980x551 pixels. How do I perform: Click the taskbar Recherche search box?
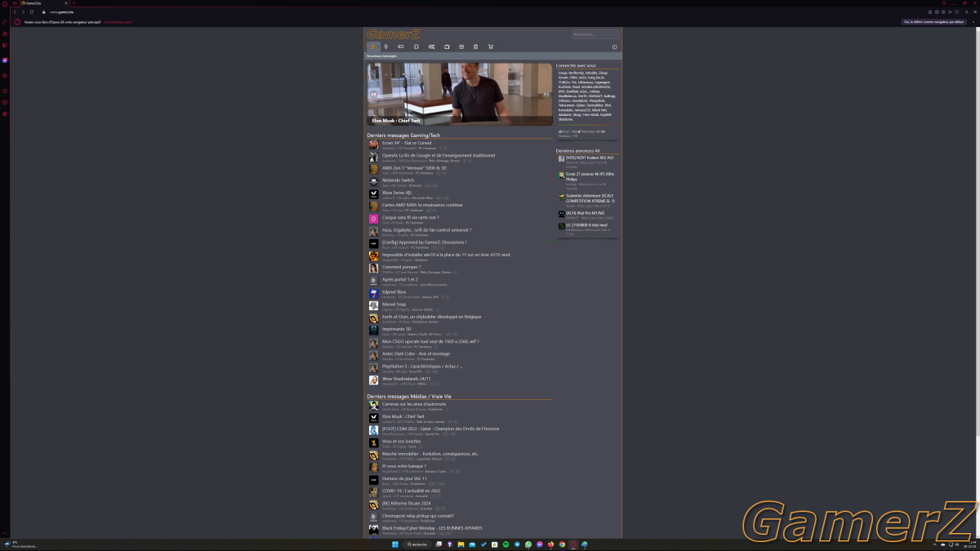point(417,544)
